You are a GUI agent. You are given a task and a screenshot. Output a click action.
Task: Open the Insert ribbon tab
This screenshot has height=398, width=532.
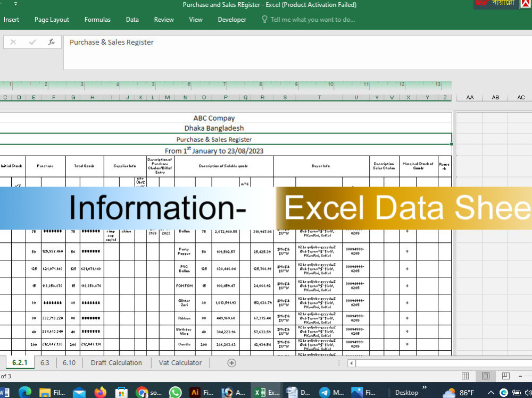tap(11, 19)
